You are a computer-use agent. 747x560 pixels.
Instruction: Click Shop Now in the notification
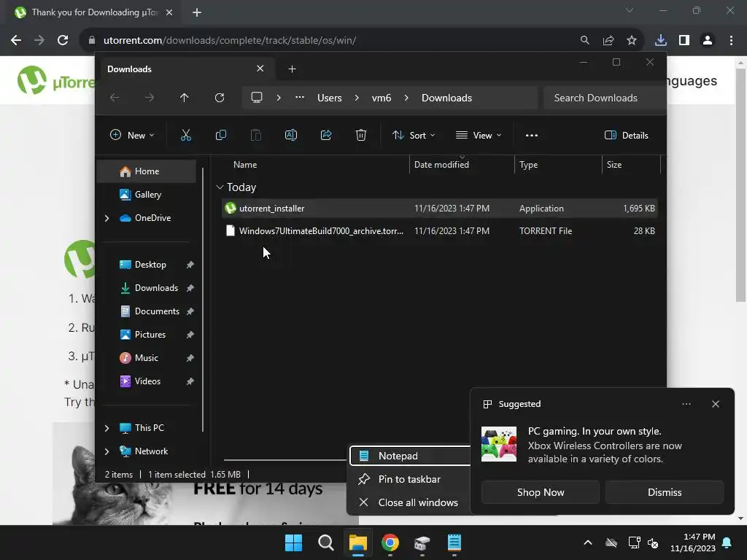[x=541, y=492]
